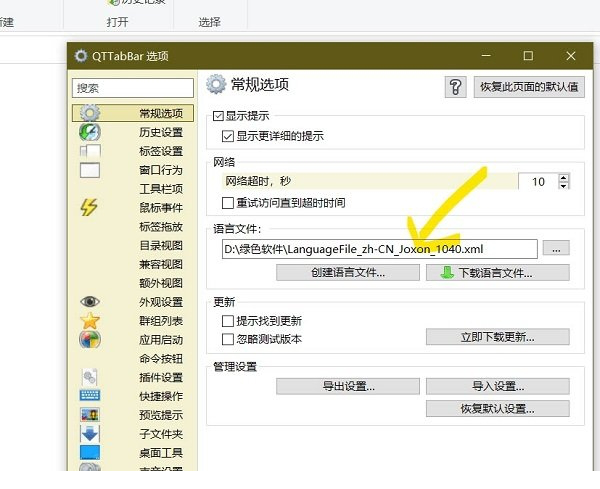Viewport: 600px width, 489px height.
Task: Select 标签拖放 in the sidebar list
Action: click(x=161, y=227)
